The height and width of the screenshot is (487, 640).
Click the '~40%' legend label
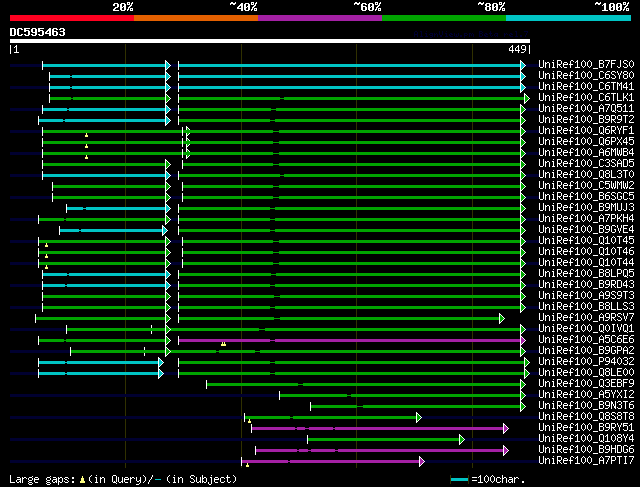(x=244, y=7)
